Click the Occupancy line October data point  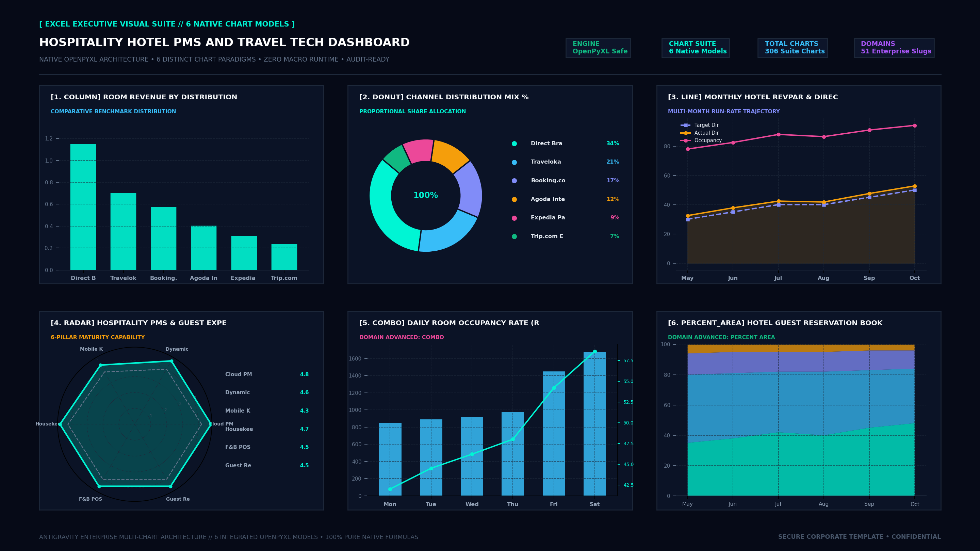(x=915, y=126)
